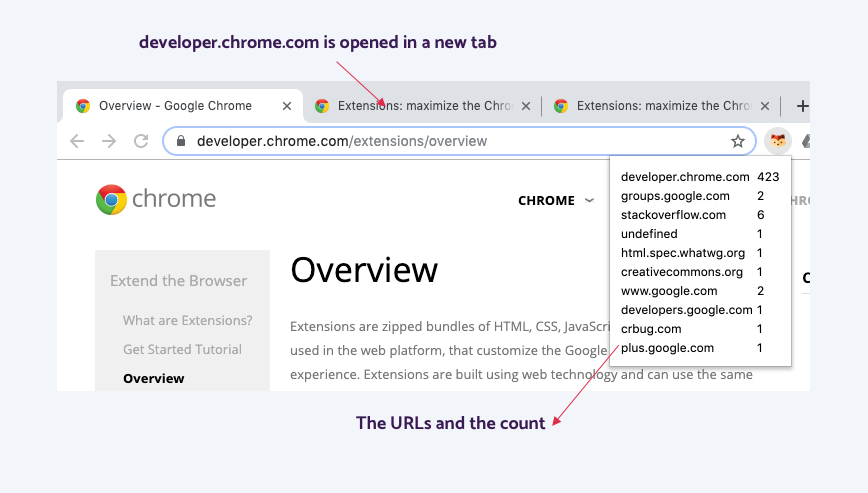Open What are Extensions? sidebar link
868x493 pixels.
click(x=188, y=320)
